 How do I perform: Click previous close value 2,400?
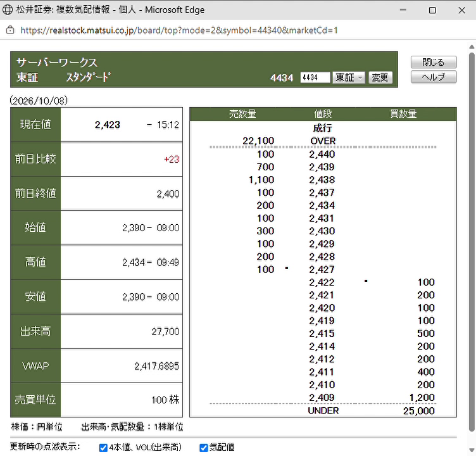click(168, 194)
